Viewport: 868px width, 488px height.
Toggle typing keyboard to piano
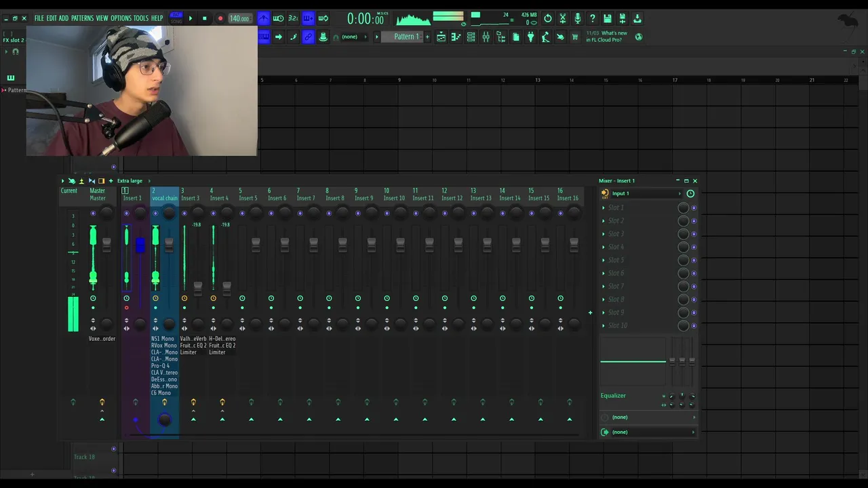(264, 37)
